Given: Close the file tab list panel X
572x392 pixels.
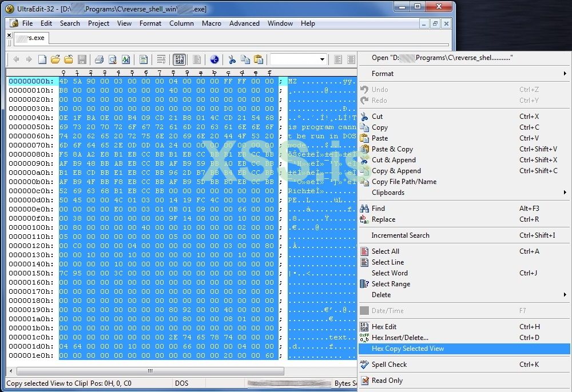Looking at the screenshot, I should click(10, 35).
